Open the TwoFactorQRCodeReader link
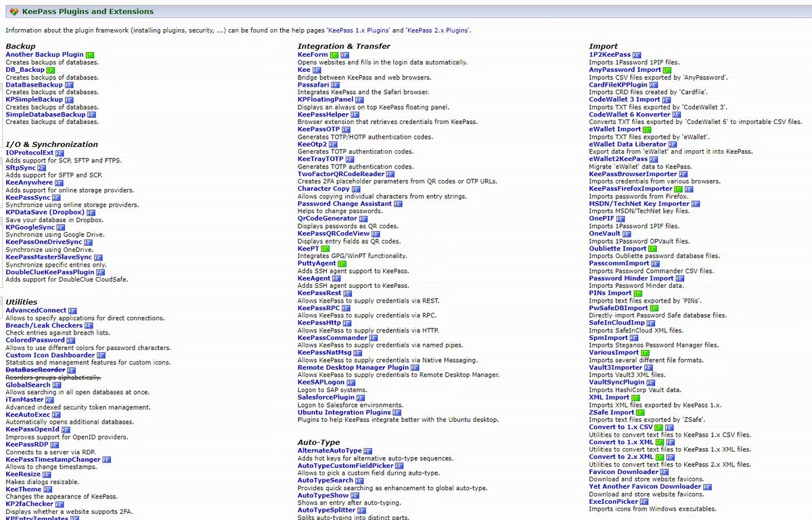This screenshot has height=520, width=812. click(341, 174)
